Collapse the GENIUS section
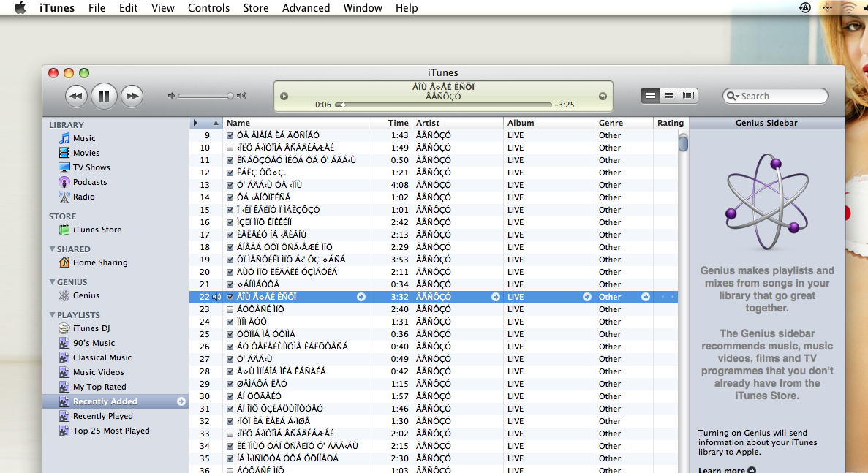 [x=52, y=282]
